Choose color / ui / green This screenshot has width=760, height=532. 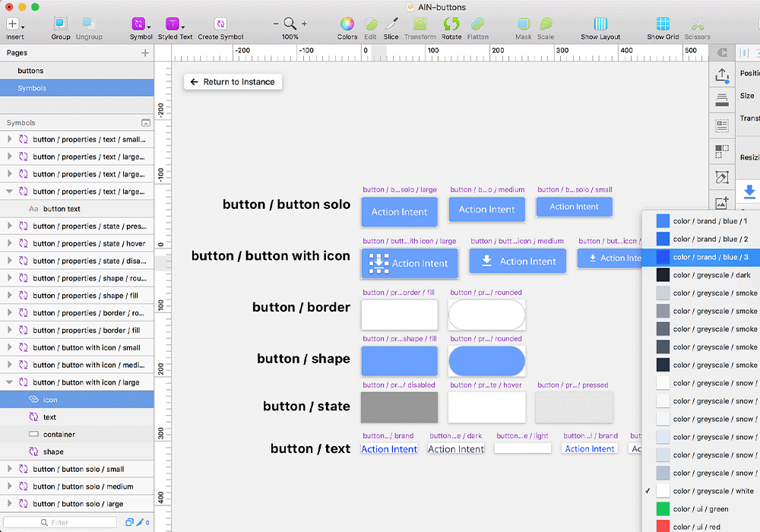[x=701, y=508]
